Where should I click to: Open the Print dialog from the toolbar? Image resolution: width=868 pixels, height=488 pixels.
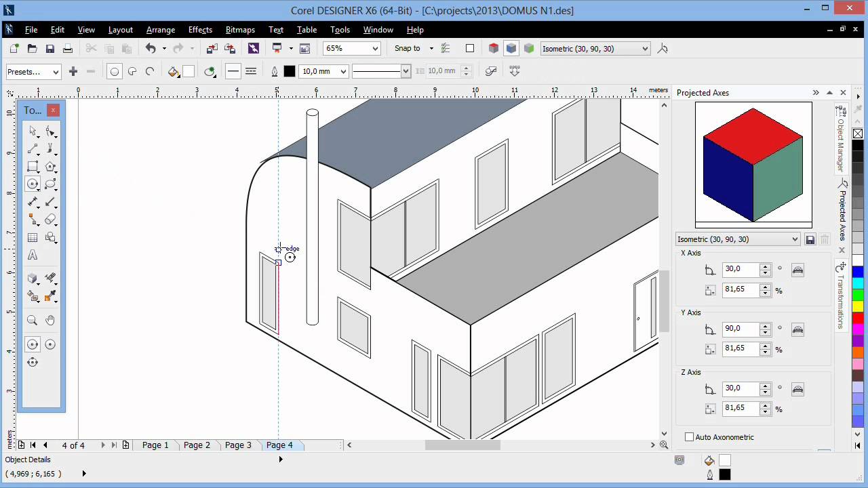point(67,48)
